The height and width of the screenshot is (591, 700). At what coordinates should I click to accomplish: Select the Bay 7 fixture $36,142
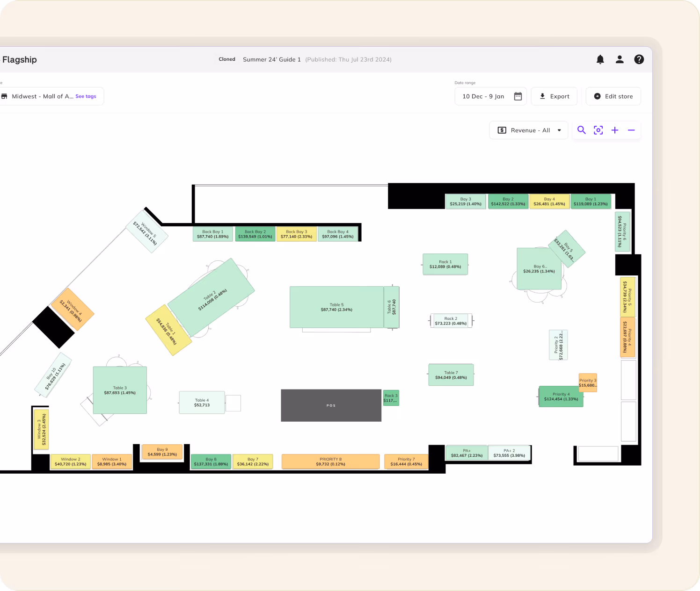253,461
